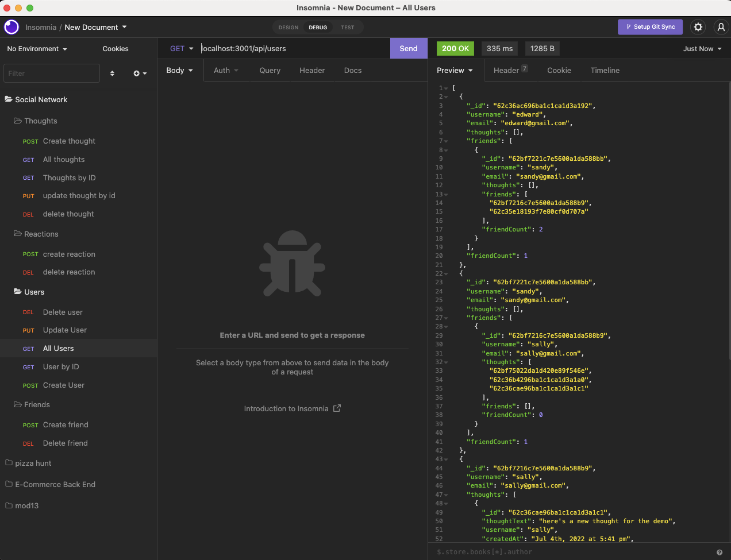Click the request Filter input field
The image size is (731, 560).
52,74
